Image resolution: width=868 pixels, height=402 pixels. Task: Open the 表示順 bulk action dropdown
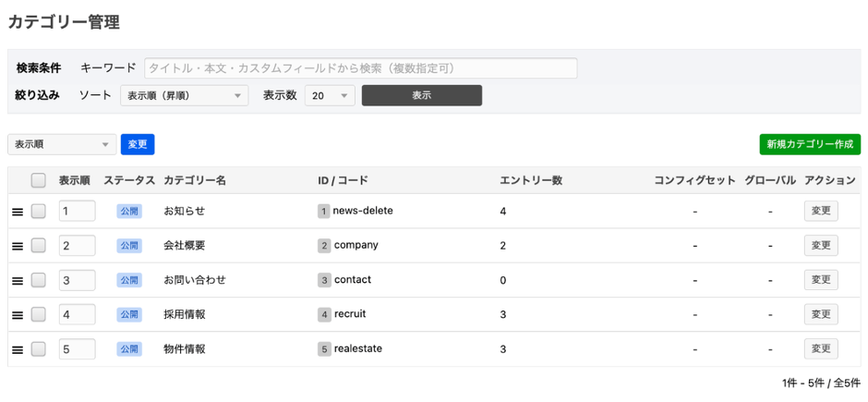(62, 144)
